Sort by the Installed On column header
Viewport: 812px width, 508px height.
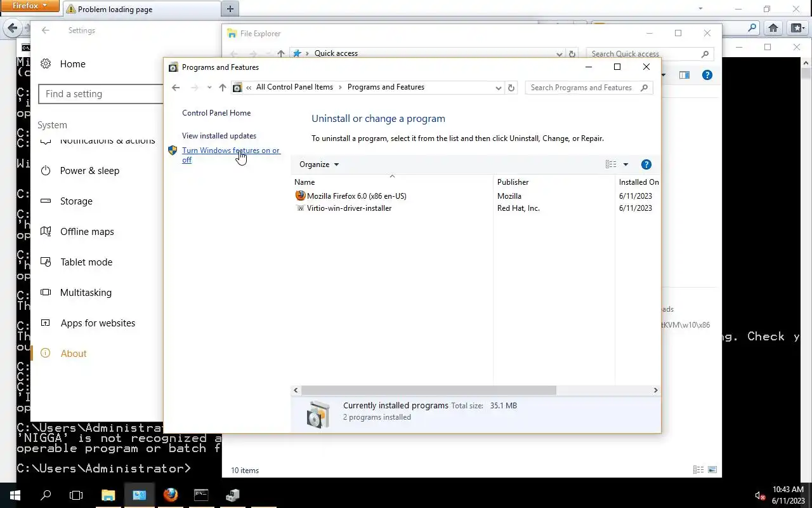click(x=638, y=182)
